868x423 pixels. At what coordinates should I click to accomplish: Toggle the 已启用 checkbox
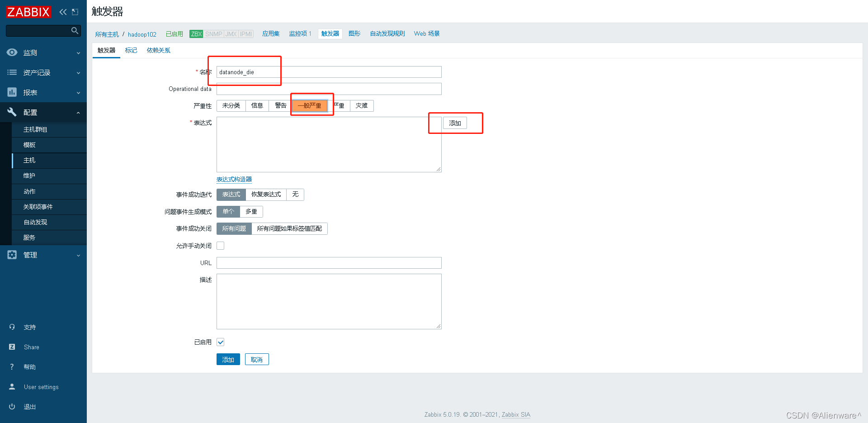tap(221, 342)
